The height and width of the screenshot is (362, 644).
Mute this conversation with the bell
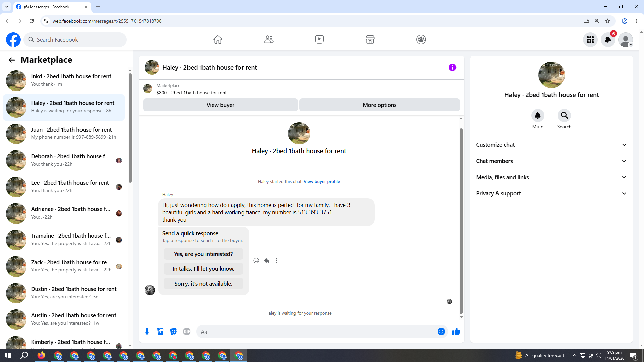[537, 116]
